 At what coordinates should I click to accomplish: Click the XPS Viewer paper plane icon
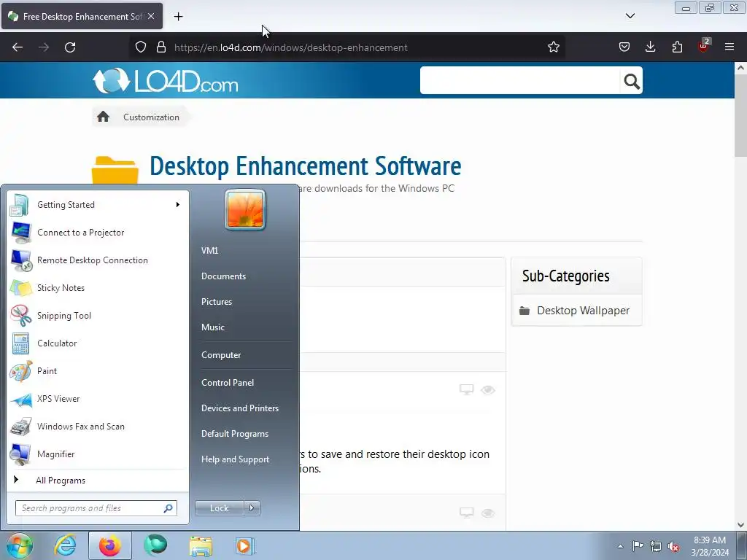point(20,399)
